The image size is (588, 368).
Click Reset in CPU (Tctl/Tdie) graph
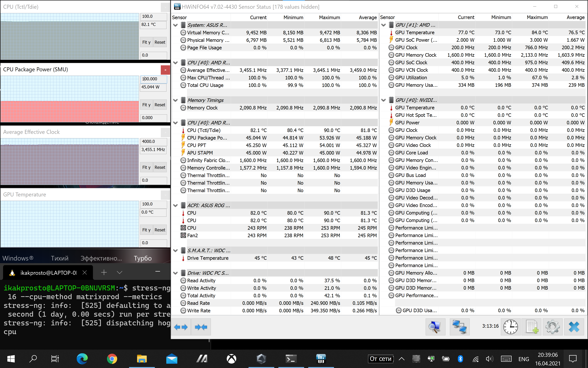coord(160,42)
